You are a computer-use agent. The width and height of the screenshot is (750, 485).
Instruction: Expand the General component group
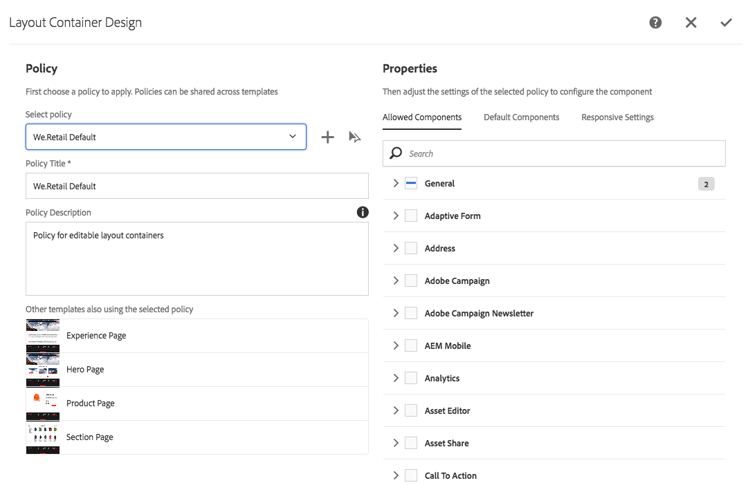(396, 184)
